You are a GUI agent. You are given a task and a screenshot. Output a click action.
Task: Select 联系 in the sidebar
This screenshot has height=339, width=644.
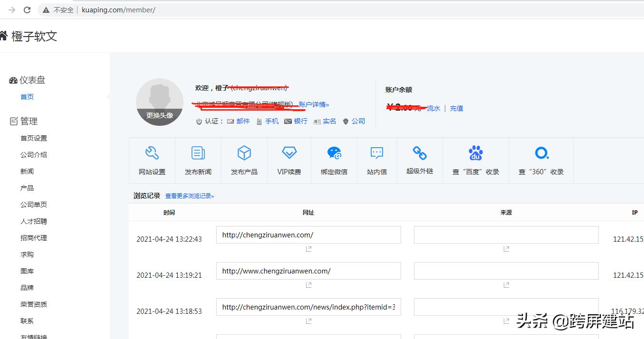[x=27, y=321]
